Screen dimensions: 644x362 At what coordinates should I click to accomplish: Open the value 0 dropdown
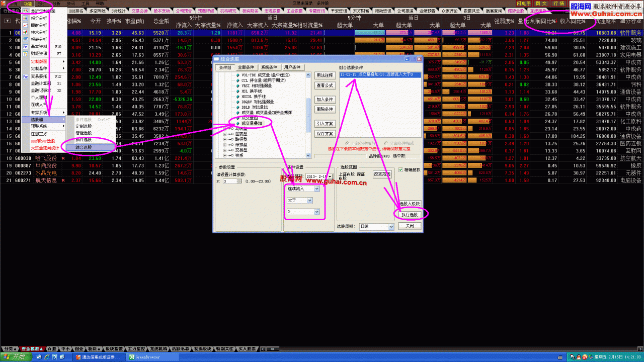pos(317,212)
